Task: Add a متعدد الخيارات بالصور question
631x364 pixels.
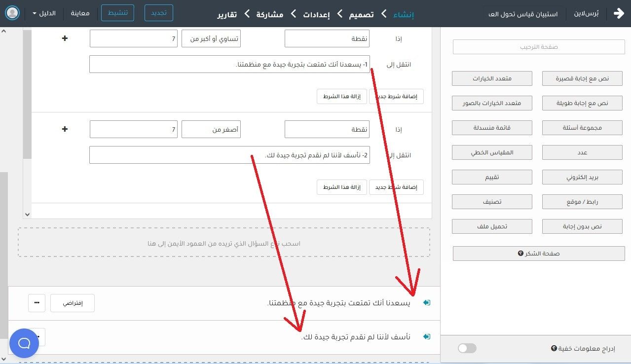Action: click(492, 103)
